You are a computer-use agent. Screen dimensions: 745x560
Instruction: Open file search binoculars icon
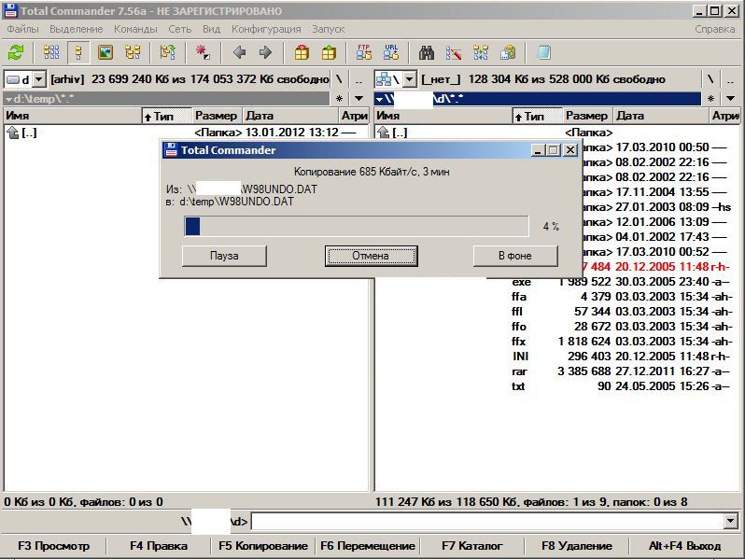[427, 52]
